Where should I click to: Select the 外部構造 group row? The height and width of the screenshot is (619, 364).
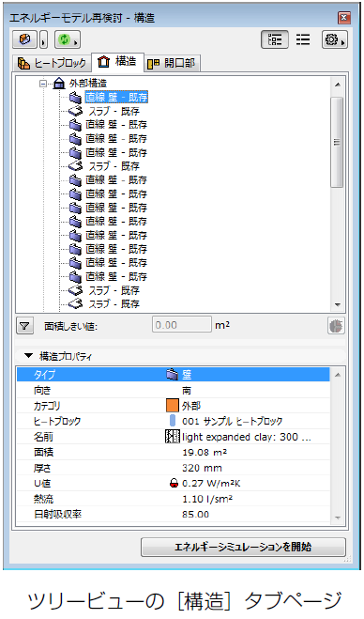(87, 84)
